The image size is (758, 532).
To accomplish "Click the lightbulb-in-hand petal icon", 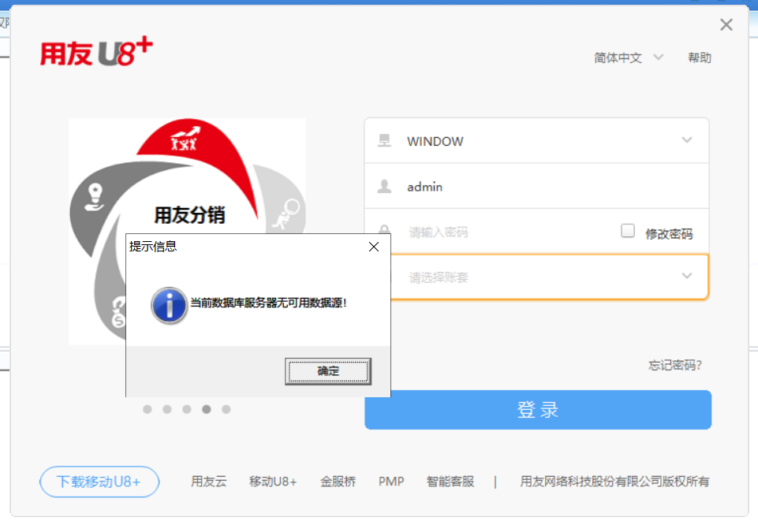I will pos(95,197).
